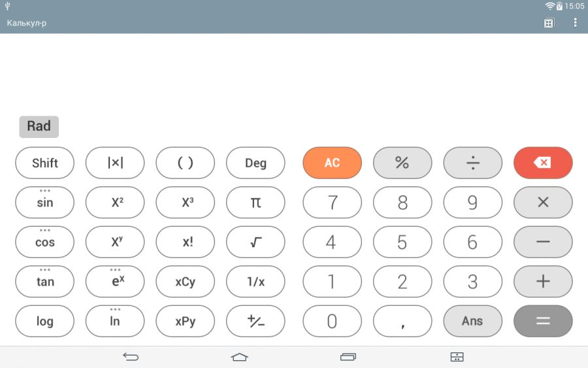This screenshot has height=368, width=588.
Task: Clear everything with the AC button
Action: tap(332, 163)
